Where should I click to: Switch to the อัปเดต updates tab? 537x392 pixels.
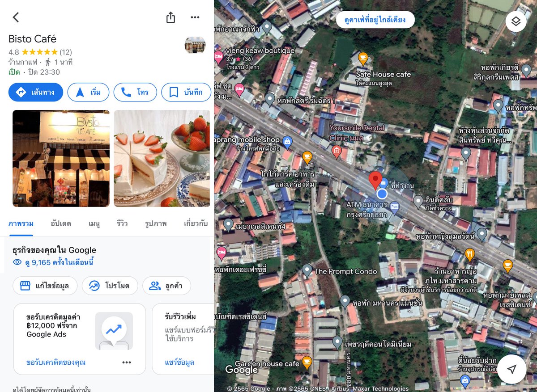(61, 223)
